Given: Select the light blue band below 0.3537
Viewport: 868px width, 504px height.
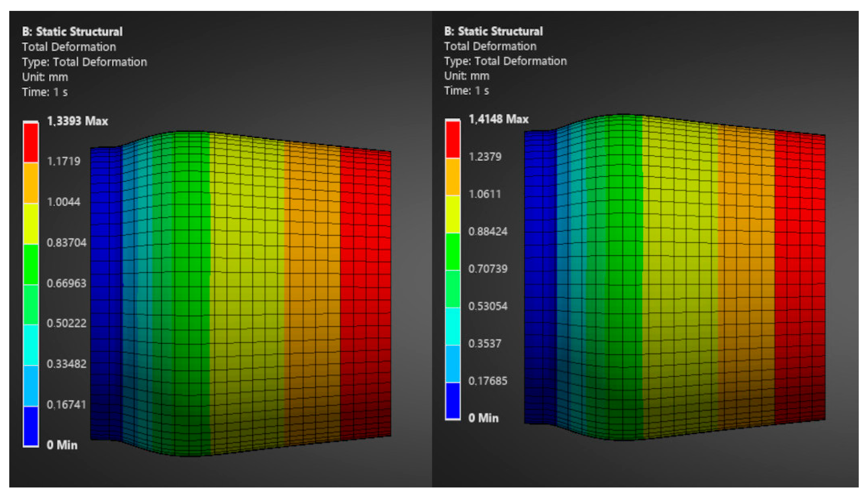Looking at the screenshot, I should click(x=453, y=364).
